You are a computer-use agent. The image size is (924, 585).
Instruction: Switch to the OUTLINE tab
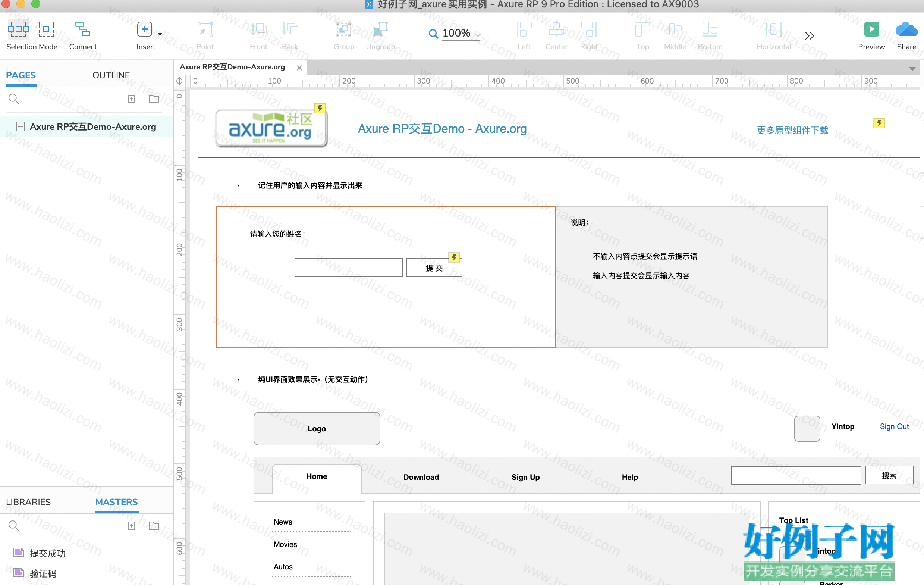pos(111,75)
